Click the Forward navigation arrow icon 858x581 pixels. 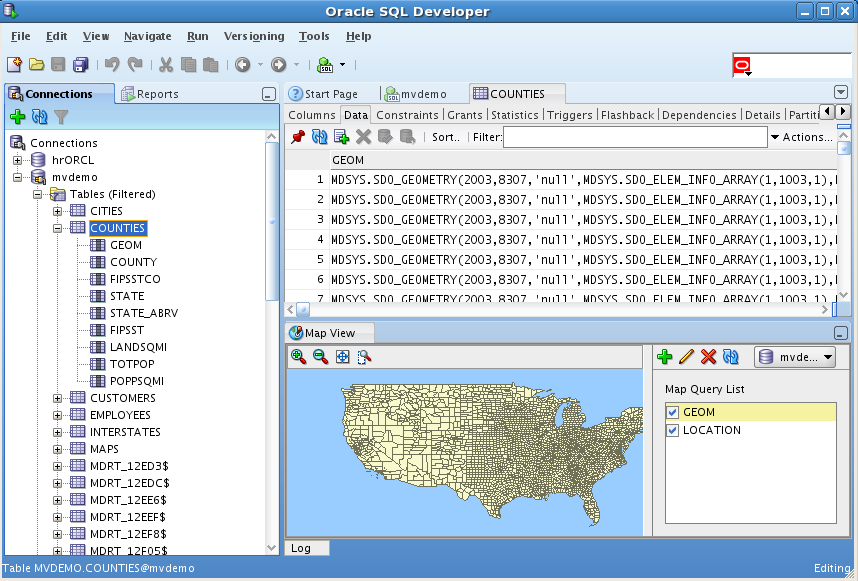tap(279, 65)
